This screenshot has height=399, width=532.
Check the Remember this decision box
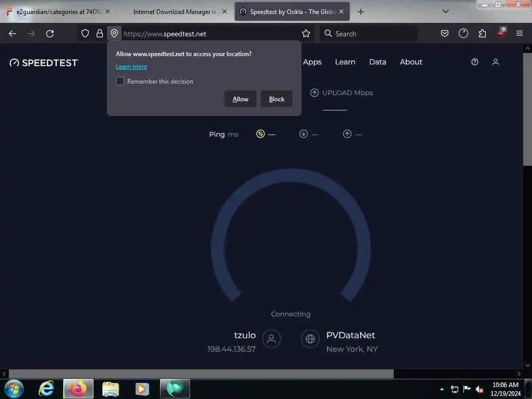point(120,81)
